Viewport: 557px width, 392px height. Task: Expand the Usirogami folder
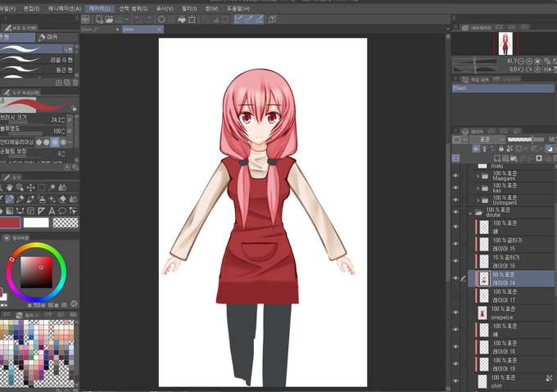pyautogui.click(x=478, y=200)
